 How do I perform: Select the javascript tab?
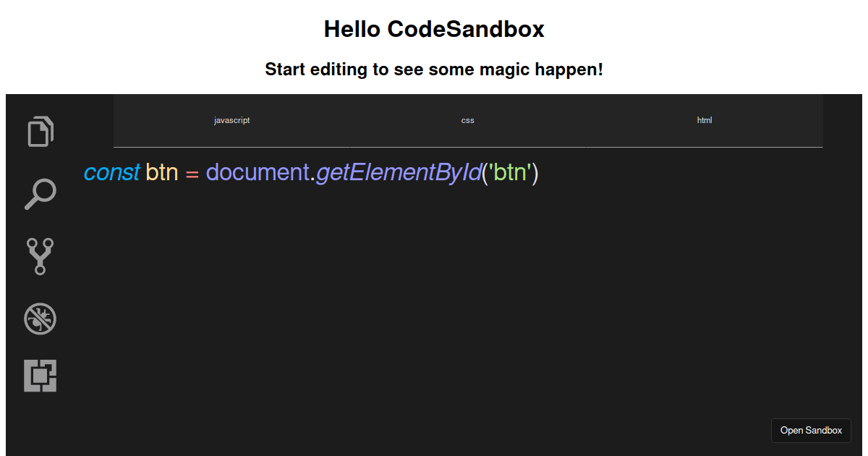click(x=231, y=120)
